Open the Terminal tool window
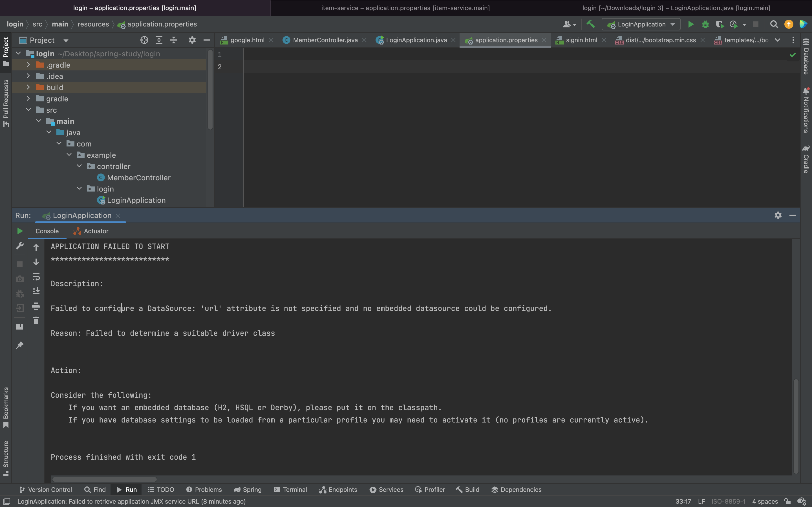 pos(290,490)
